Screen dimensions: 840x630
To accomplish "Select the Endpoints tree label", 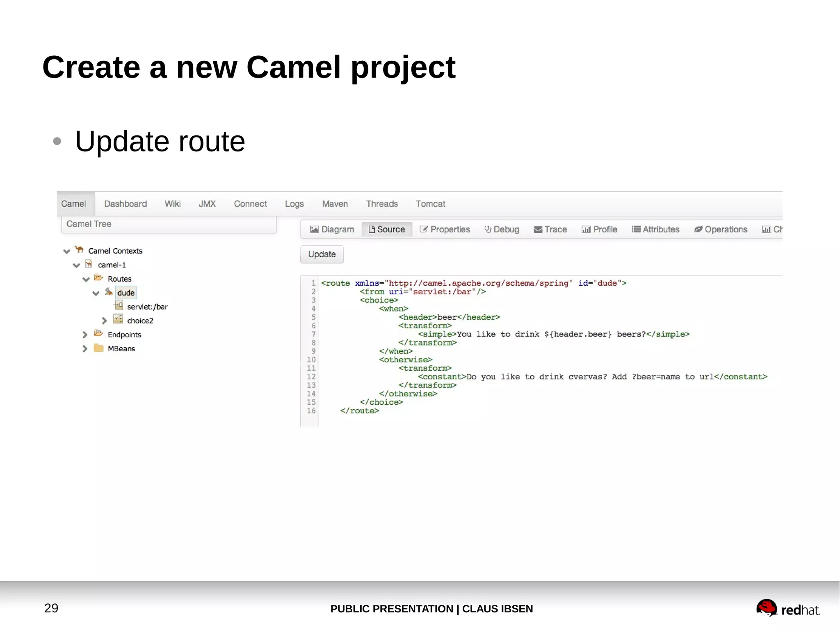I will click(x=124, y=334).
